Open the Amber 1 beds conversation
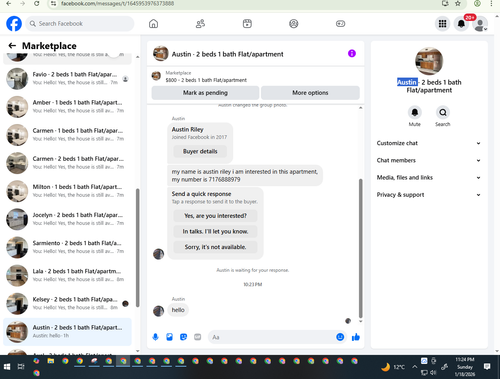500x379 pixels. (x=67, y=107)
